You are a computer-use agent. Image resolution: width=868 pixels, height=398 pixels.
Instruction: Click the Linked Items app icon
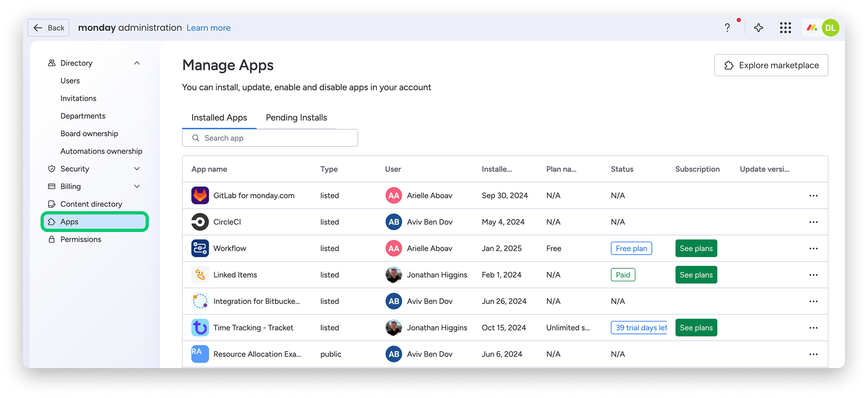(200, 275)
